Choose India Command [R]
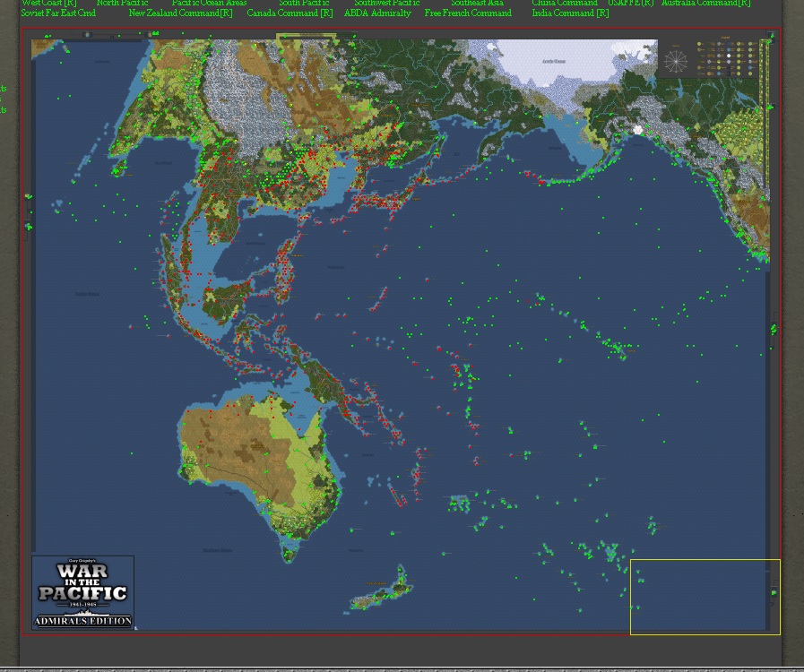The width and height of the screenshot is (804, 672). click(570, 13)
